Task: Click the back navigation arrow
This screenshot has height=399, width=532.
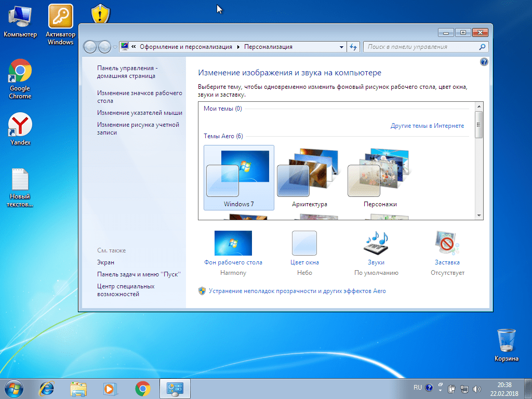Action: click(x=90, y=46)
